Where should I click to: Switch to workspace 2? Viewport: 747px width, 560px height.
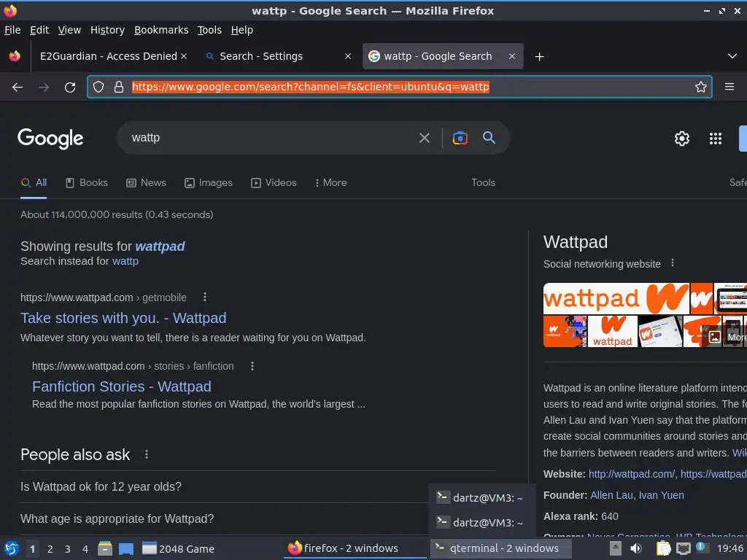(50, 549)
